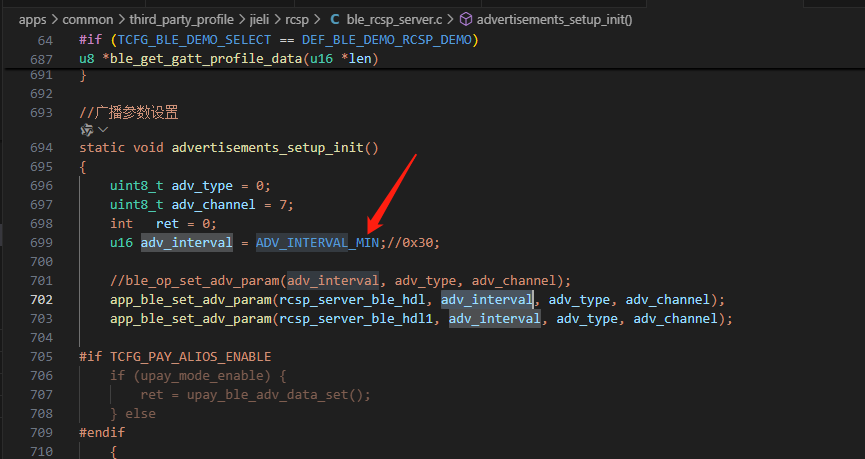
Task: Click the comment //广播参数设置
Action: coord(129,113)
